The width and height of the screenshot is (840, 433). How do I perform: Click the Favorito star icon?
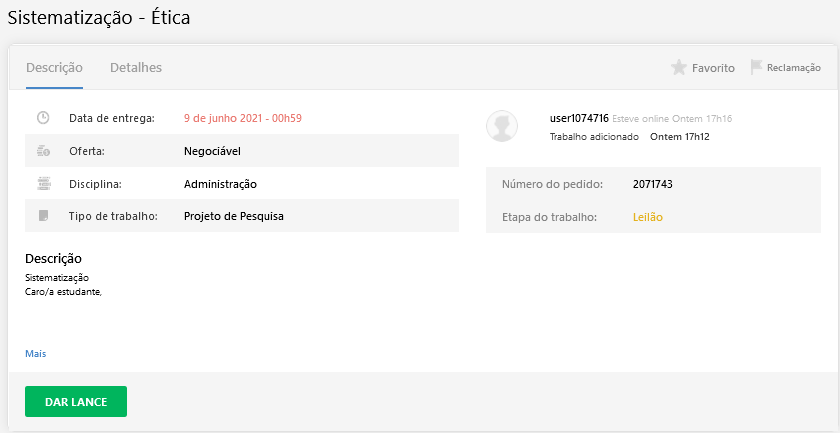tap(679, 68)
